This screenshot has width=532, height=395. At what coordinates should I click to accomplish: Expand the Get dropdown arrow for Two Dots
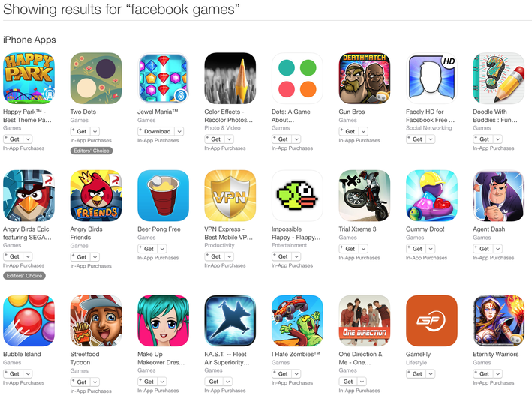pyautogui.click(x=95, y=132)
